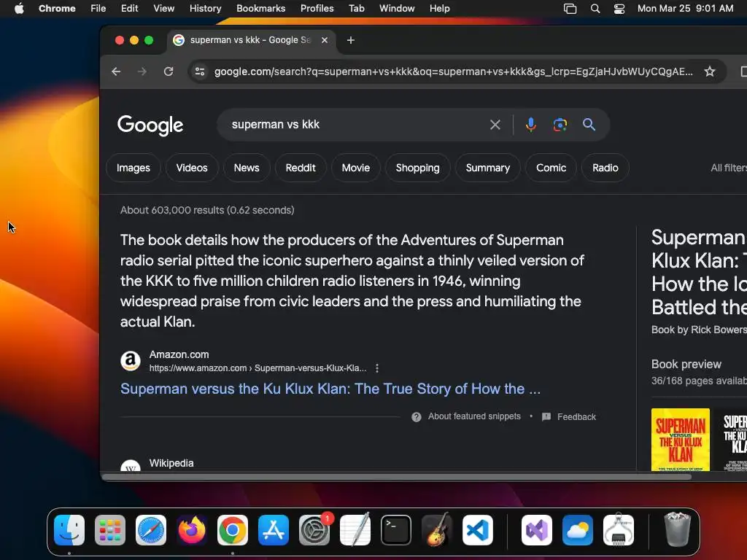The height and width of the screenshot is (560, 747).
Task: Submit search with the magnifying glass icon
Action: [x=589, y=125]
